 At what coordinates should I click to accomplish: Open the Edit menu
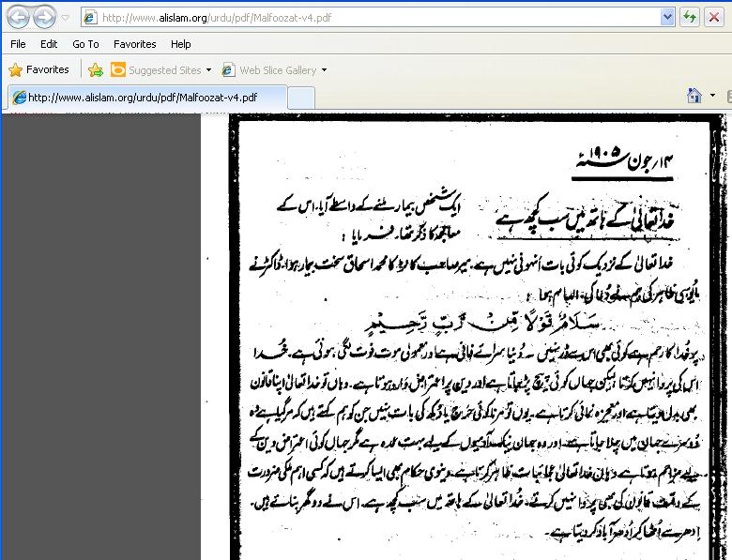49,44
